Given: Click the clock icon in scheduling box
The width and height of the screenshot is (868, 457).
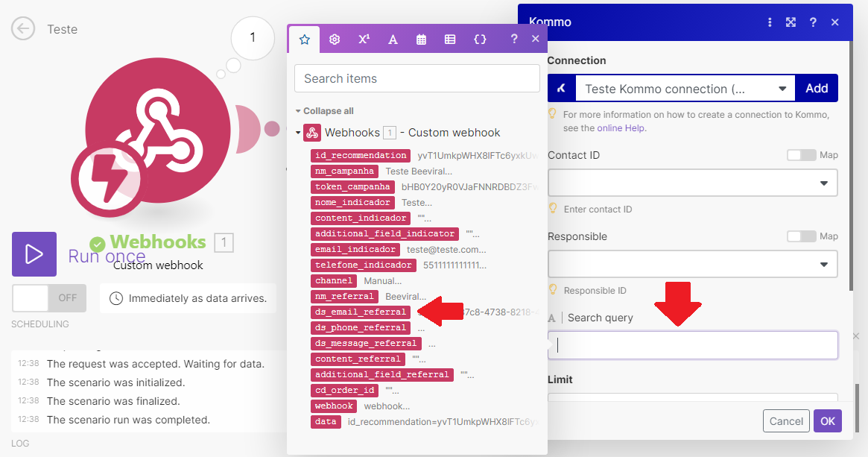Looking at the screenshot, I should [x=115, y=298].
